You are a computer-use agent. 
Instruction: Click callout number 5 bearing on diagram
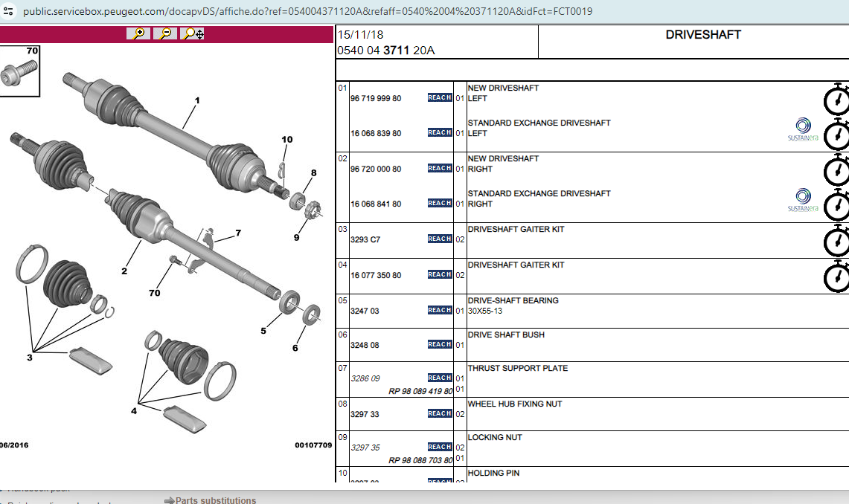point(263,330)
